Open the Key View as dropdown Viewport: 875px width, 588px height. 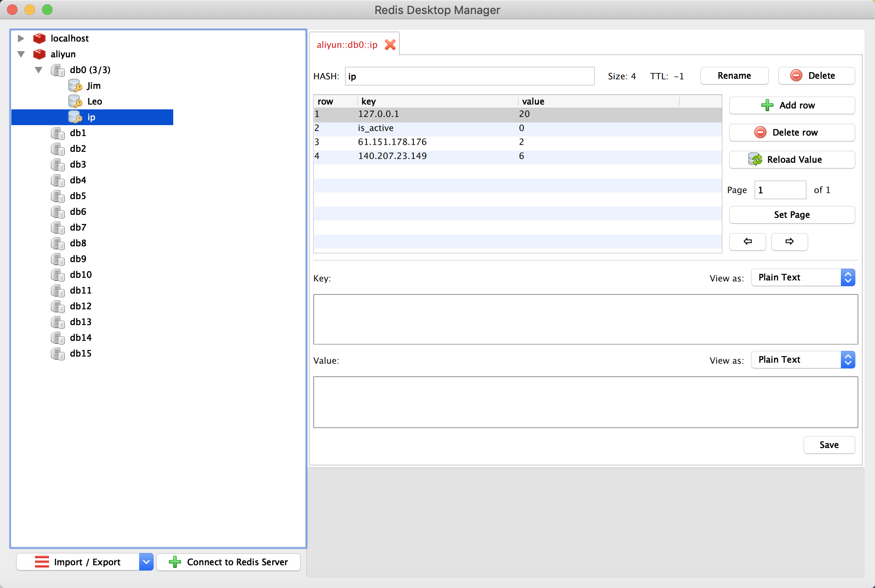click(x=803, y=277)
